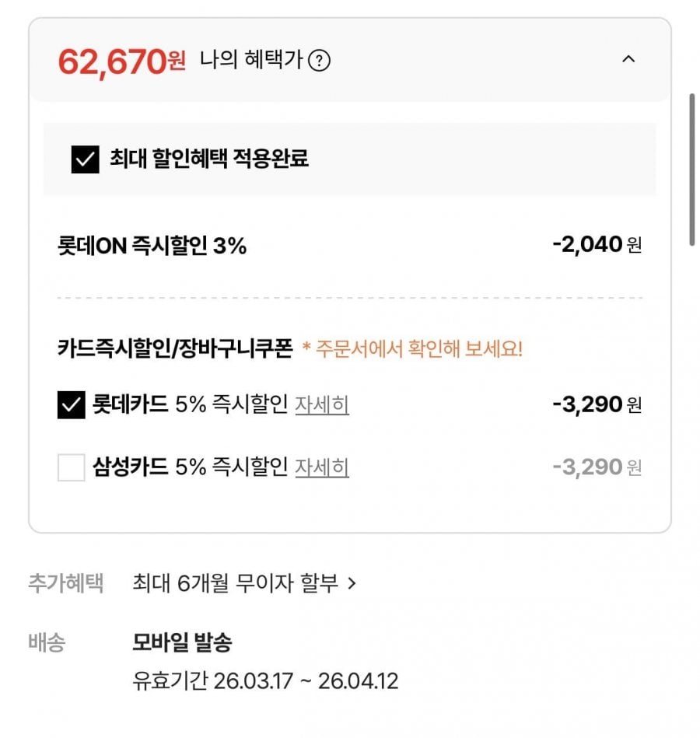
Task: Enable the 삼성카드 5% 즉시할인 checkbox
Action: click(72, 467)
